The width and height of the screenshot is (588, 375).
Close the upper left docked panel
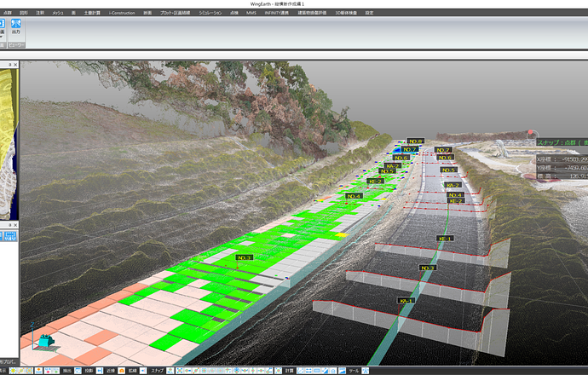pos(17,65)
